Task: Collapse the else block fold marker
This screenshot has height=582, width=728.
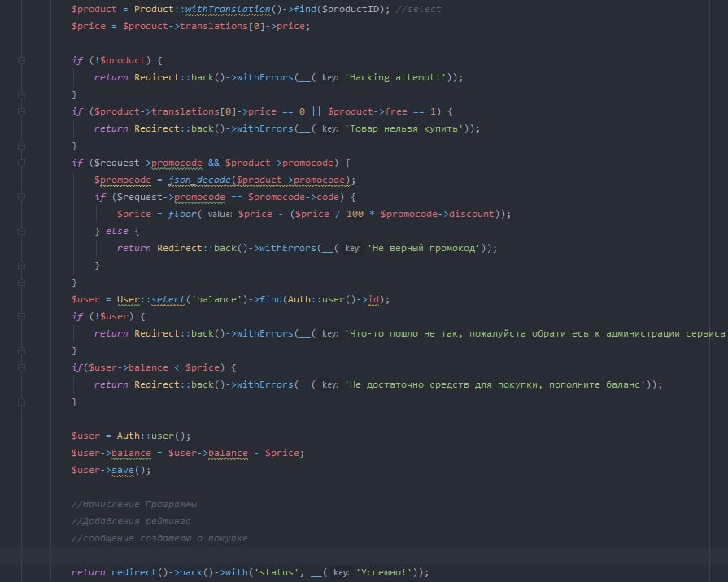Action: [21, 231]
